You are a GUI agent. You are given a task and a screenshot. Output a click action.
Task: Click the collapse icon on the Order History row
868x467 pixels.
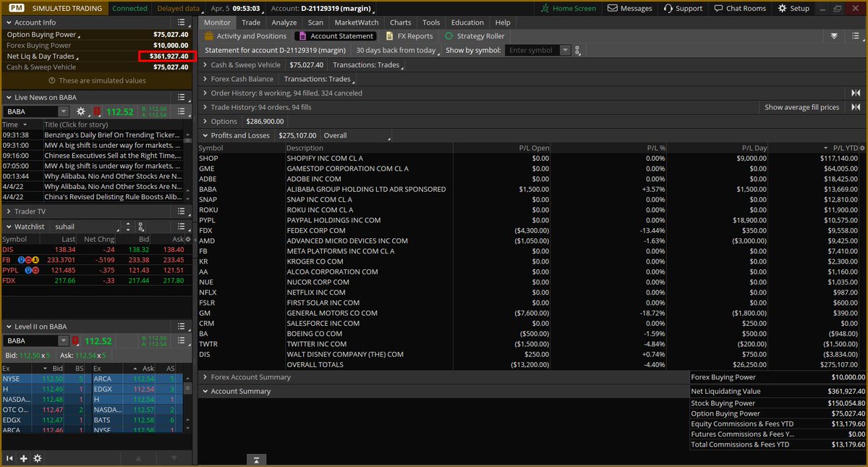pos(856,93)
